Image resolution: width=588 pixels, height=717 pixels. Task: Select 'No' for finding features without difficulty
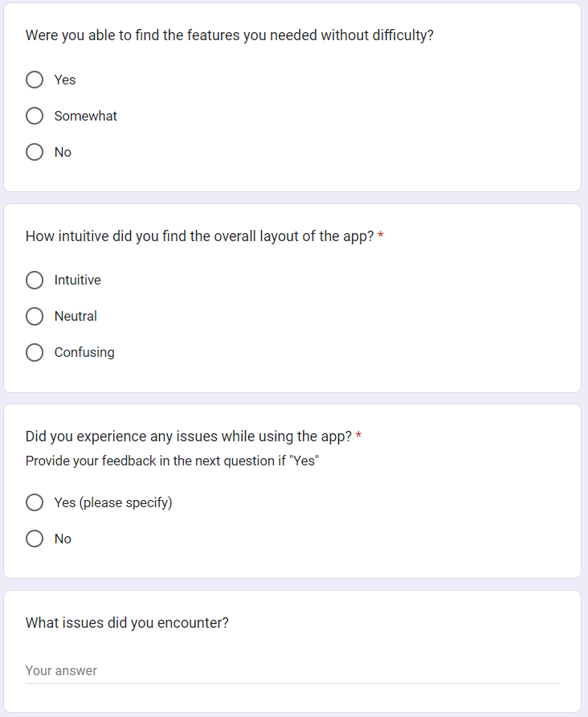pos(35,152)
